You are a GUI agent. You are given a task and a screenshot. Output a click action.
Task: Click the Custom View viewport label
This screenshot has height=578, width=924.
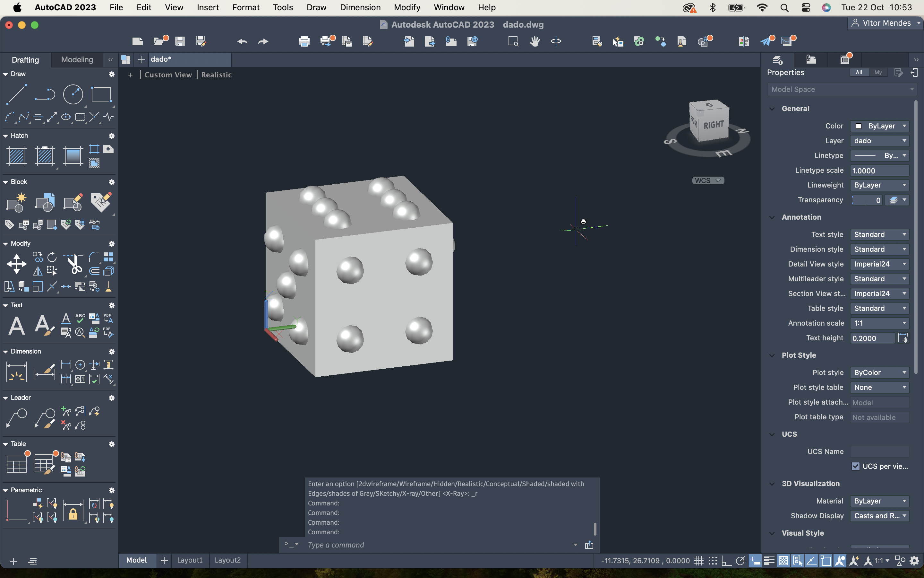pos(168,74)
